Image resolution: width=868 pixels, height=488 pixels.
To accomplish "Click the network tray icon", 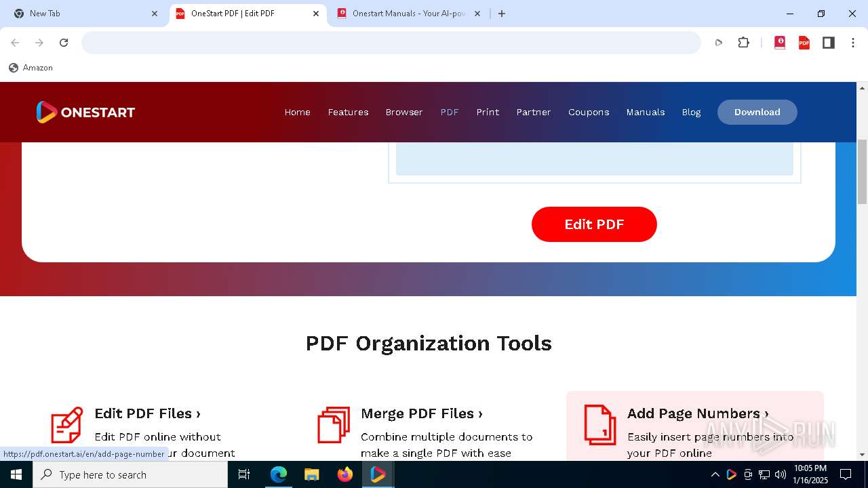I will pos(764,474).
